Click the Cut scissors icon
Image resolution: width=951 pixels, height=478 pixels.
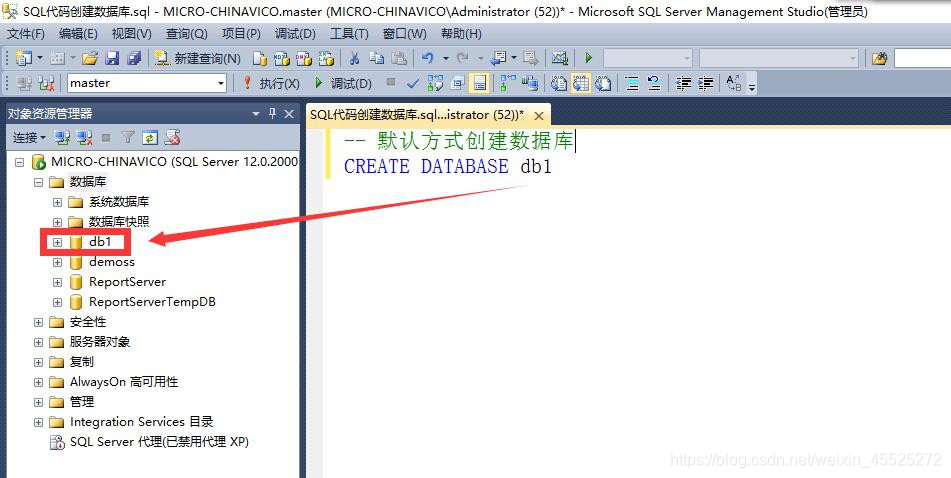(355, 58)
